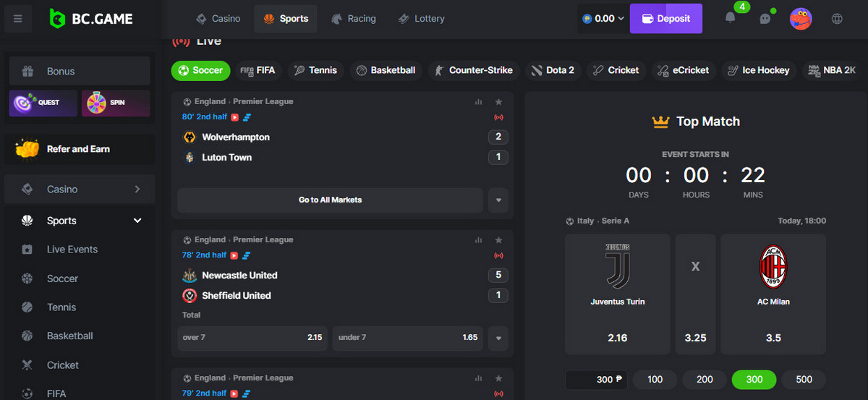Open the user avatar profile
Image resolution: width=868 pixels, height=400 pixels.
click(801, 19)
